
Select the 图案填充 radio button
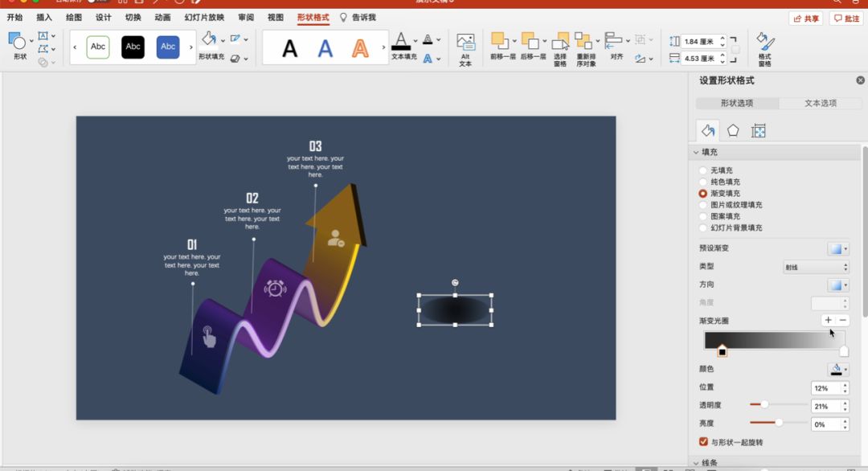coord(703,216)
